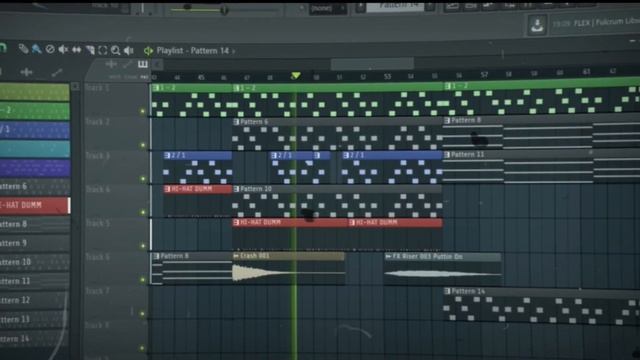Mute Track 1 via its green dot

click(x=142, y=111)
